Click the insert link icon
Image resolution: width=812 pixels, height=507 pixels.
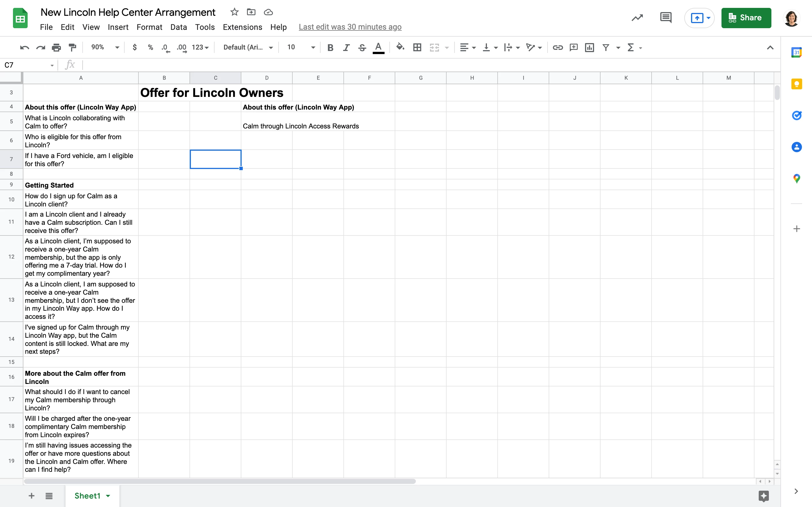click(x=557, y=47)
